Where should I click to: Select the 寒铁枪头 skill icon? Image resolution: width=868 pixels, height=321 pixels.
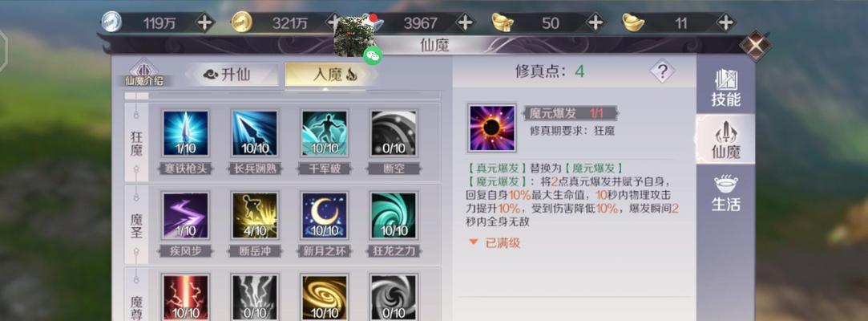(x=185, y=133)
